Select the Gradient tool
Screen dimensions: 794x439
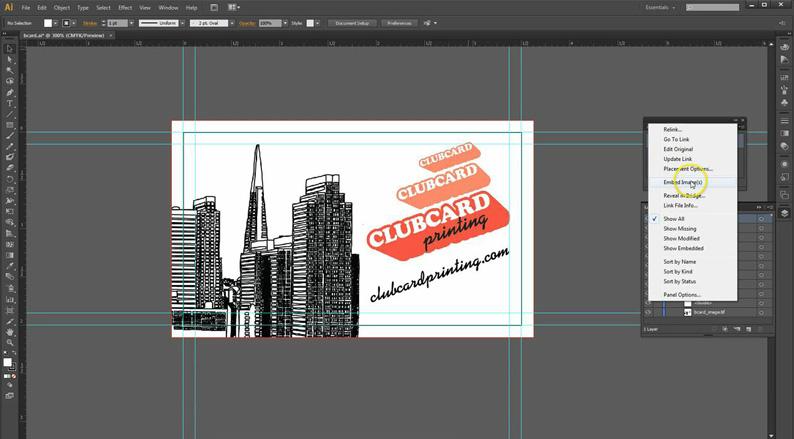point(10,255)
